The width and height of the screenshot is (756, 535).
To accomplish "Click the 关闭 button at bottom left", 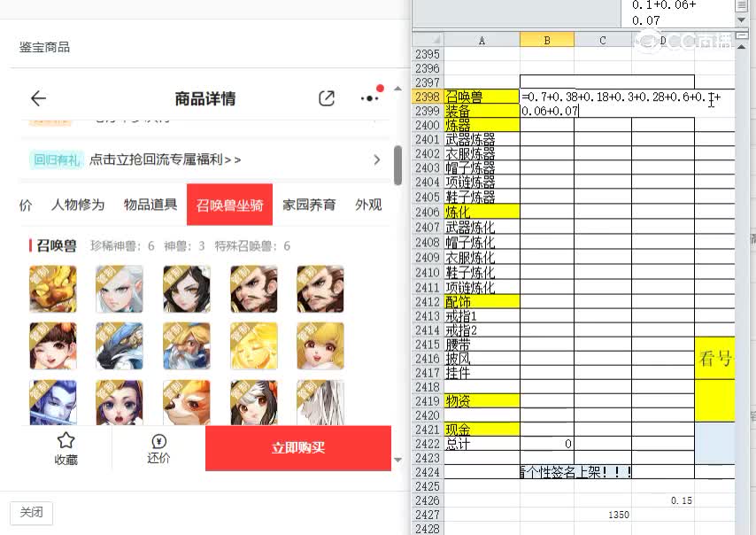I will pyautogui.click(x=32, y=513).
